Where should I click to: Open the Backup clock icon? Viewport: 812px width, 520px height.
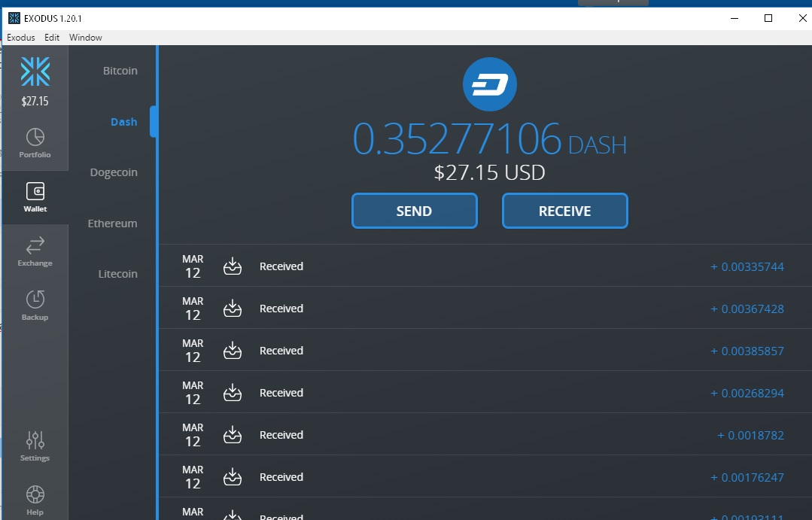35,300
